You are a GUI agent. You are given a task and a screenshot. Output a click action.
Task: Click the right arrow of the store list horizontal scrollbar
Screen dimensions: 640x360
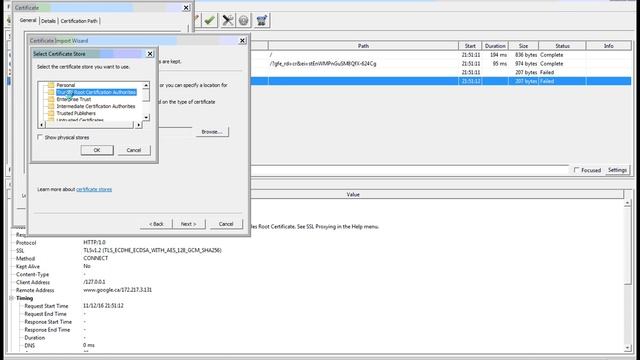(139, 125)
